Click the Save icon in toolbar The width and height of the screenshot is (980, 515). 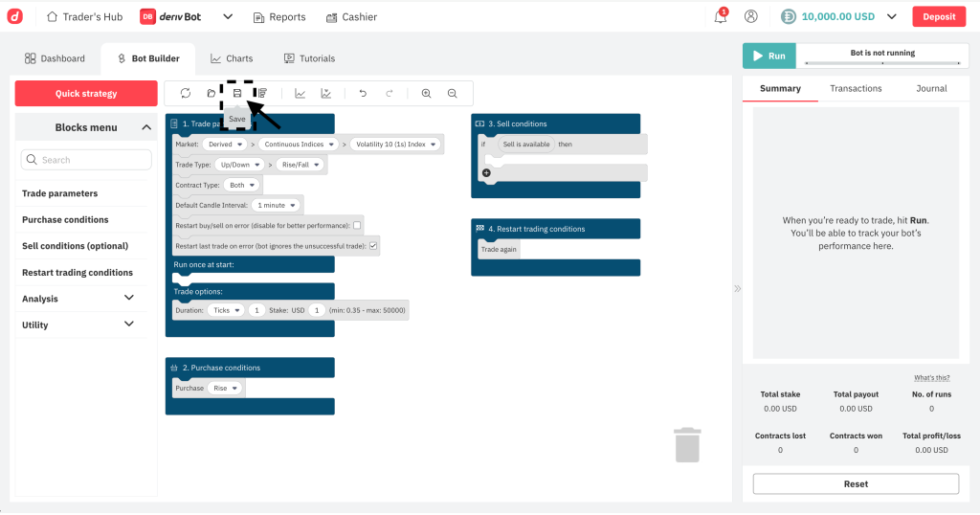pyautogui.click(x=237, y=93)
